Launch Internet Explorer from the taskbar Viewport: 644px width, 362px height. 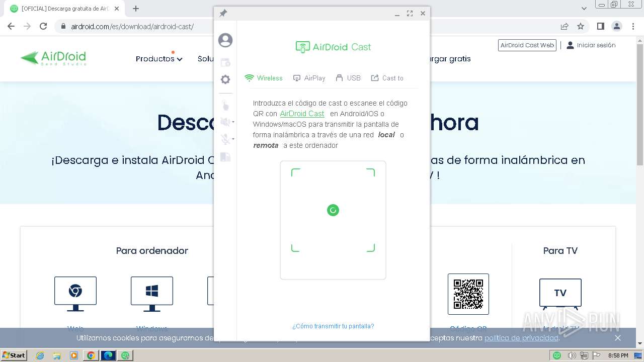(40, 355)
